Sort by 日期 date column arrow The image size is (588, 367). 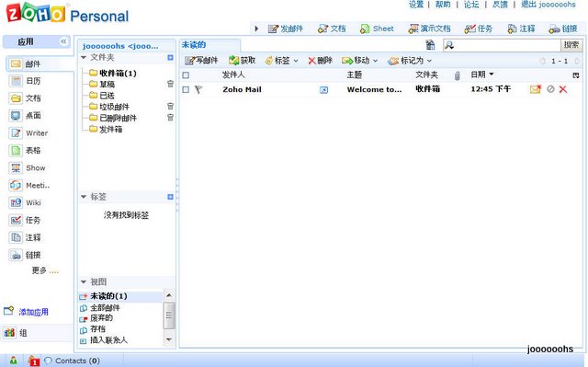point(492,75)
